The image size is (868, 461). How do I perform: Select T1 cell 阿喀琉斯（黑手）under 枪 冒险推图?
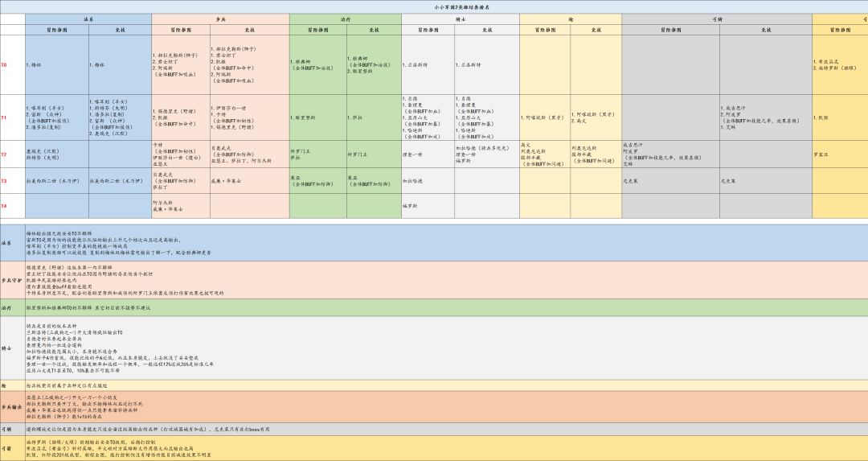coord(545,117)
